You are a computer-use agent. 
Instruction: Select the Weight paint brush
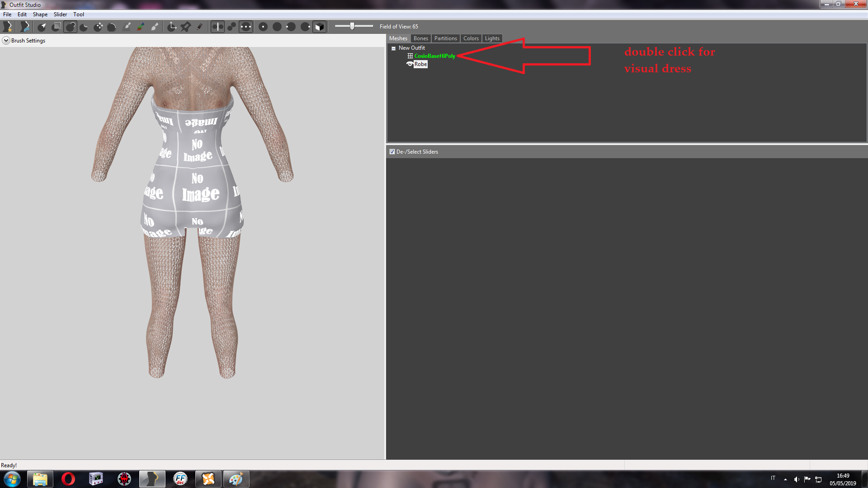click(x=127, y=27)
